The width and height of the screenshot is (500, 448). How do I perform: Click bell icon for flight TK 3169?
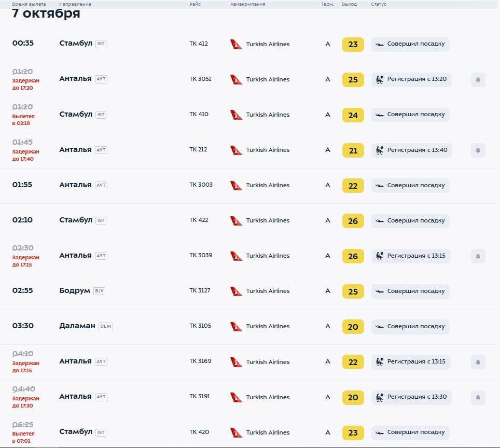(478, 362)
